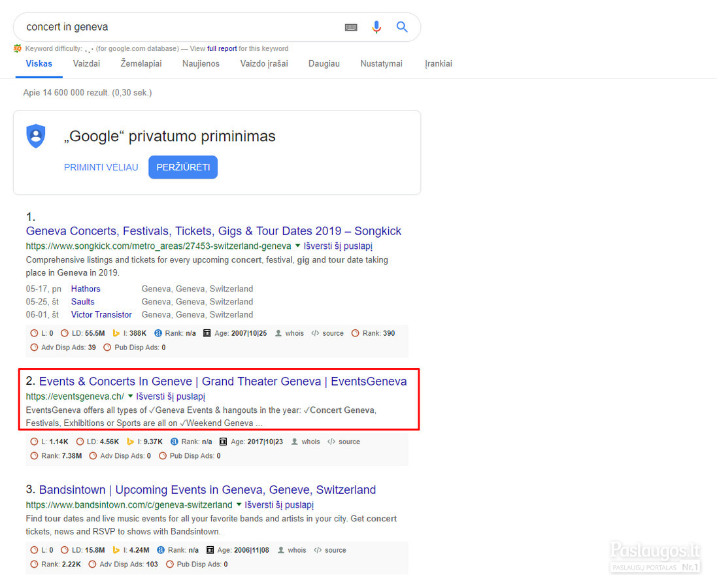Click Adv Disp Ads: 103 metric
Screen dimensions: 717x588
(x=123, y=564)
